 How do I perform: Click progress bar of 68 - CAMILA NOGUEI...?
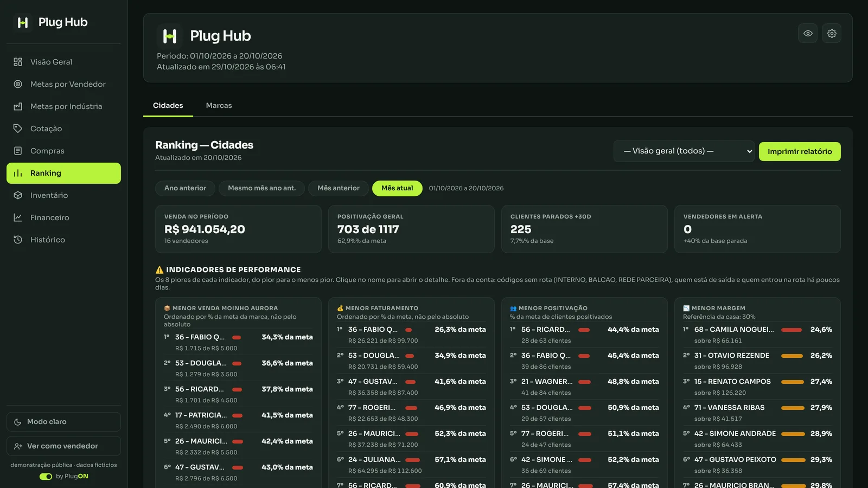coord(792,330)
